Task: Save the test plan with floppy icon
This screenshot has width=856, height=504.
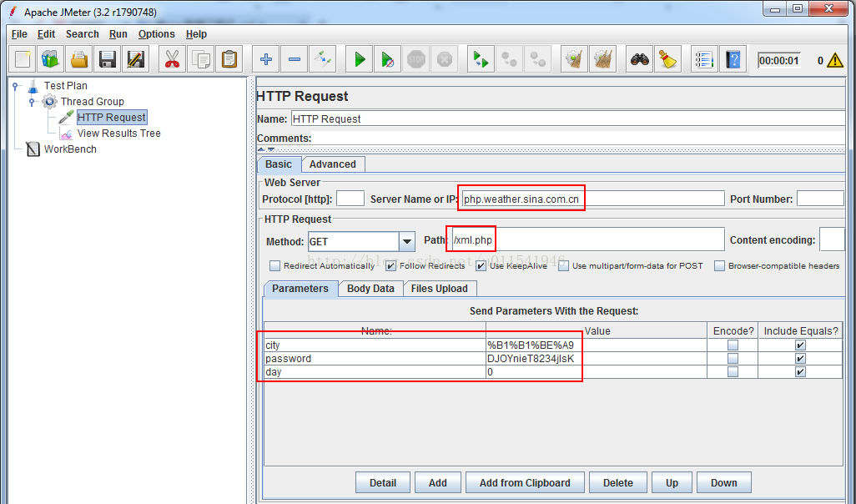Action: [107, 59]
